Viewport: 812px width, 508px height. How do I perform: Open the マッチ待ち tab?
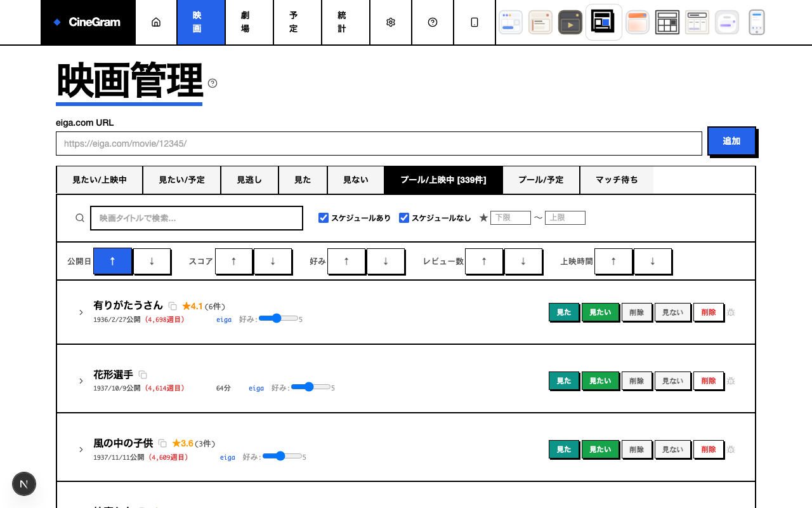[616, 180]
